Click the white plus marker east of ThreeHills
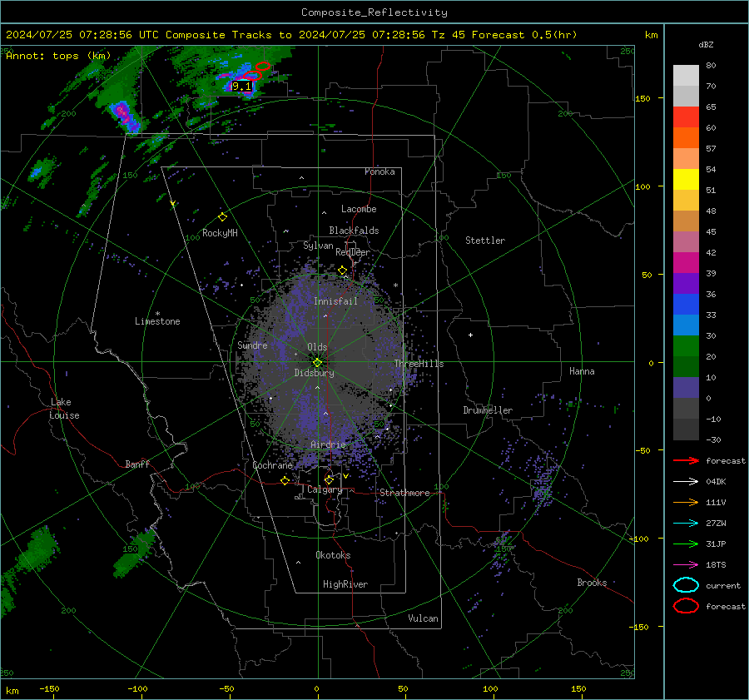Viewport: 749px width, 700px height. pyautogui.click(x=470, y=335)
